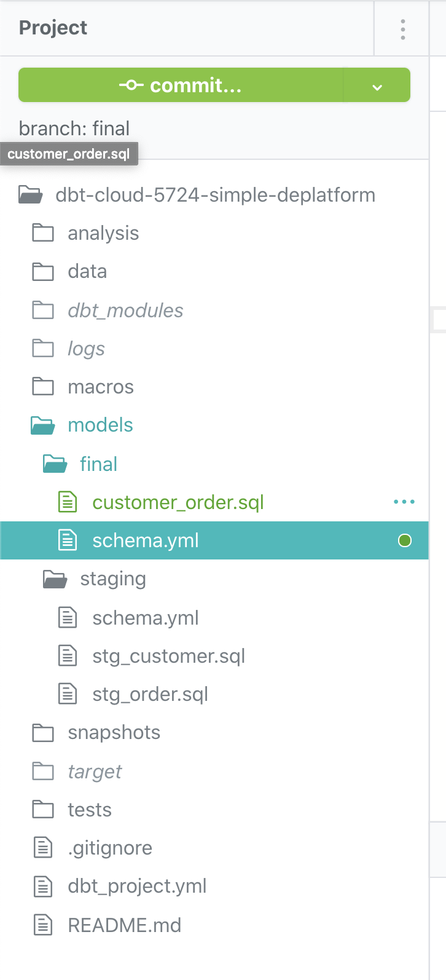Click the .gitignore file icon
Image resolution: width=446 pixels, height=980 pixels.
point(42,848)
